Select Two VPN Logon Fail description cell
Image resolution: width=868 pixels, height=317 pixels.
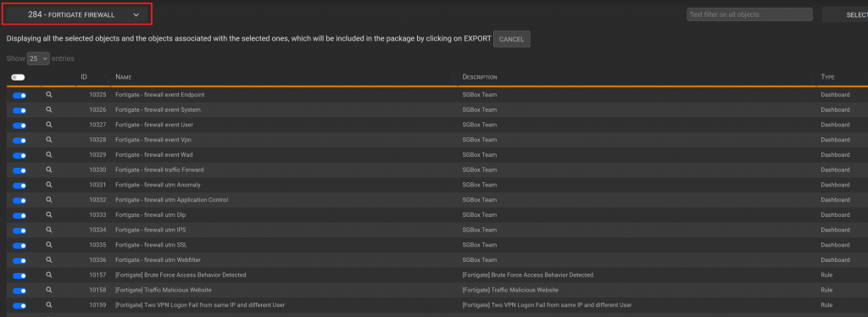click(x=547, y=305)
